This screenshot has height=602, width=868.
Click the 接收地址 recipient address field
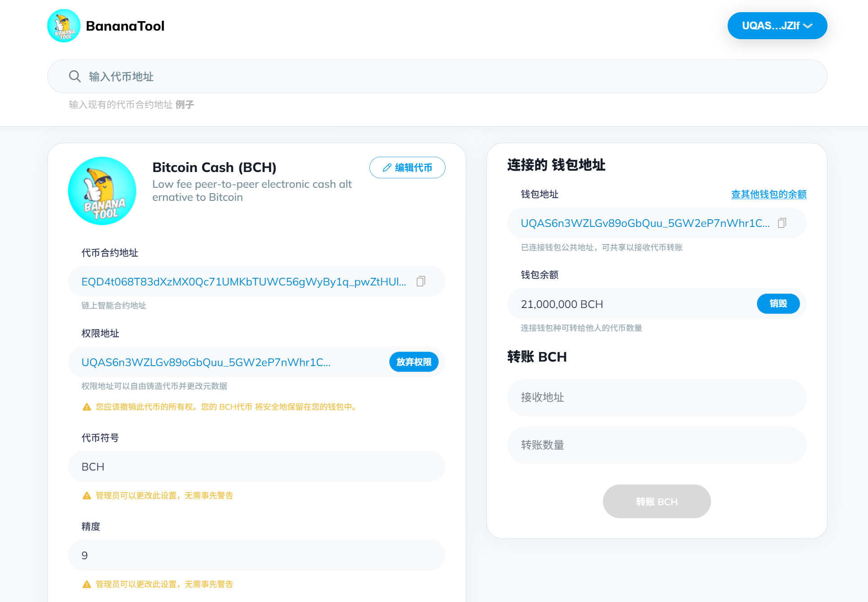pyautogui.click(x=657, y=397)
